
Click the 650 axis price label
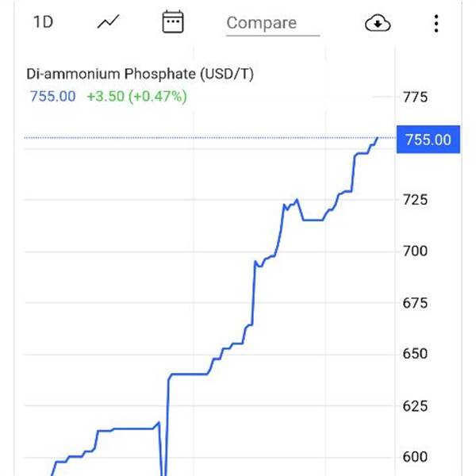click(x=415, y=354)
